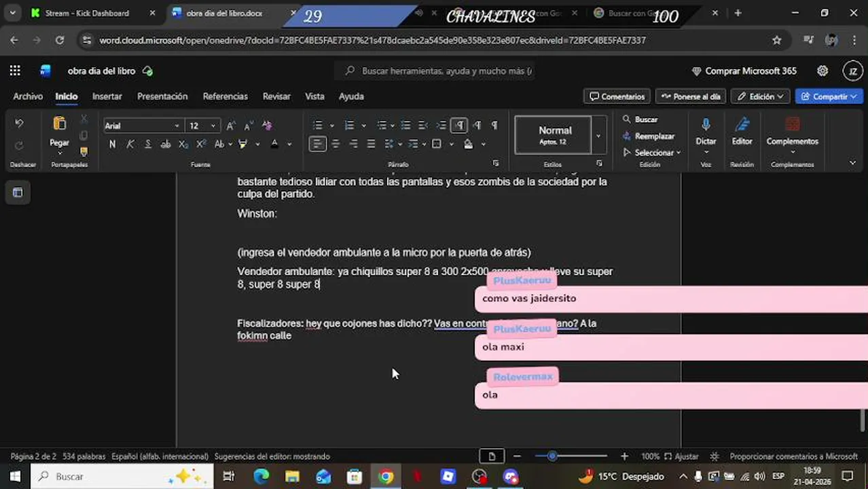The height and width of the screenshot is (489, 868).
Task: Toggle italic (K) formatting
Action: [x=130, y=144]
